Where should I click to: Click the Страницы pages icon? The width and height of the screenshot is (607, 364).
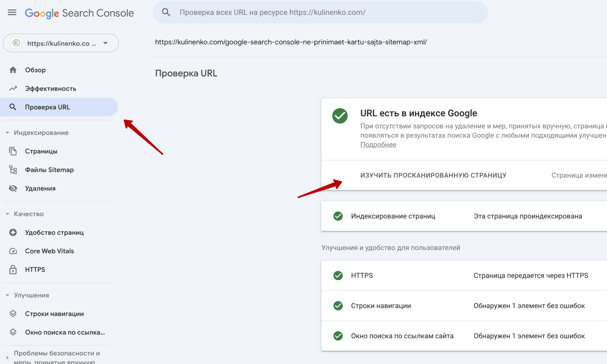coord(13,151)
